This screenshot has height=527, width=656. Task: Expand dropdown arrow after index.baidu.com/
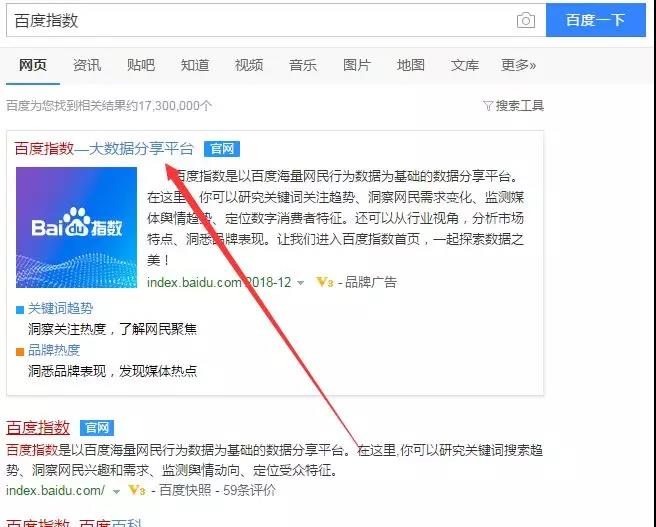pyautogui.click(x=116, y=491)
